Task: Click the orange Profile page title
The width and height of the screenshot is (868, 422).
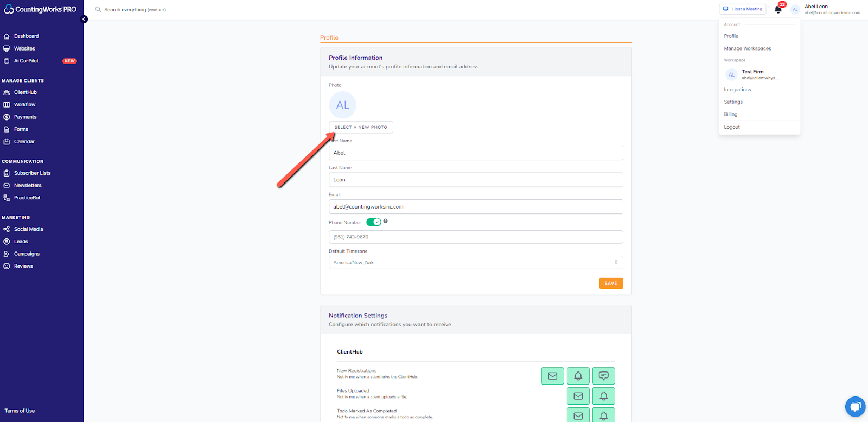Action: click(x=329, y=38)
